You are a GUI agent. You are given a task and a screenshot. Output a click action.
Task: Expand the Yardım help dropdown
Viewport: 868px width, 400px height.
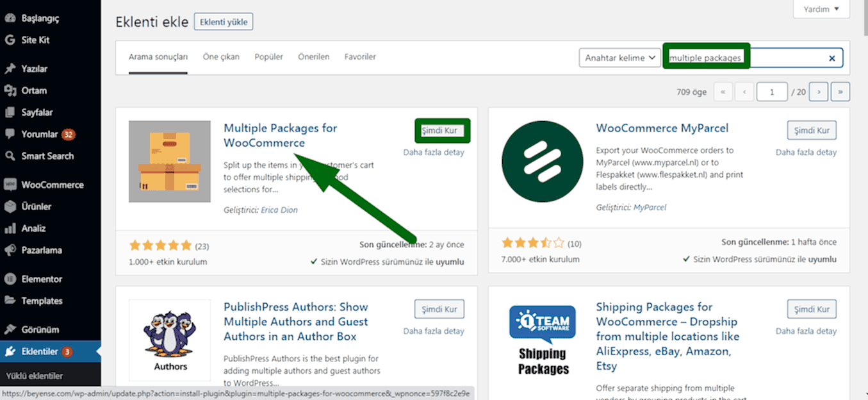pos(821,9)
